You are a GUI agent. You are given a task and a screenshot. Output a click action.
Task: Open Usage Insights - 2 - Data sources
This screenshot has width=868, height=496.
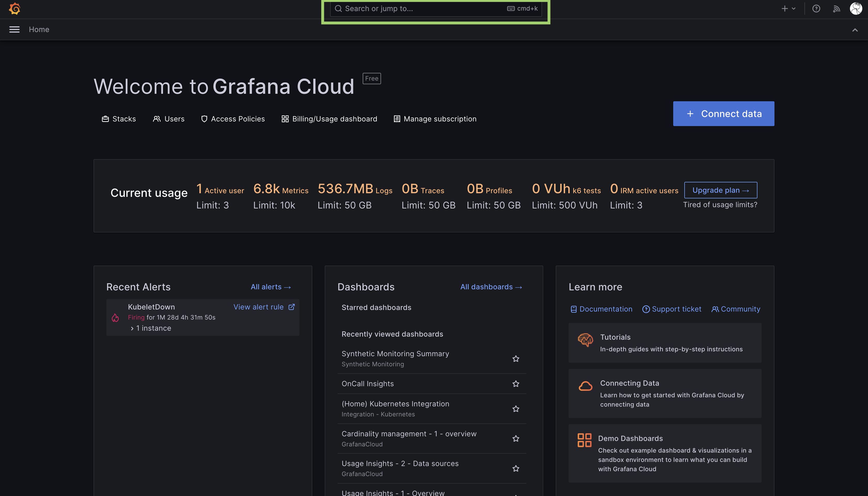[400, 463]
